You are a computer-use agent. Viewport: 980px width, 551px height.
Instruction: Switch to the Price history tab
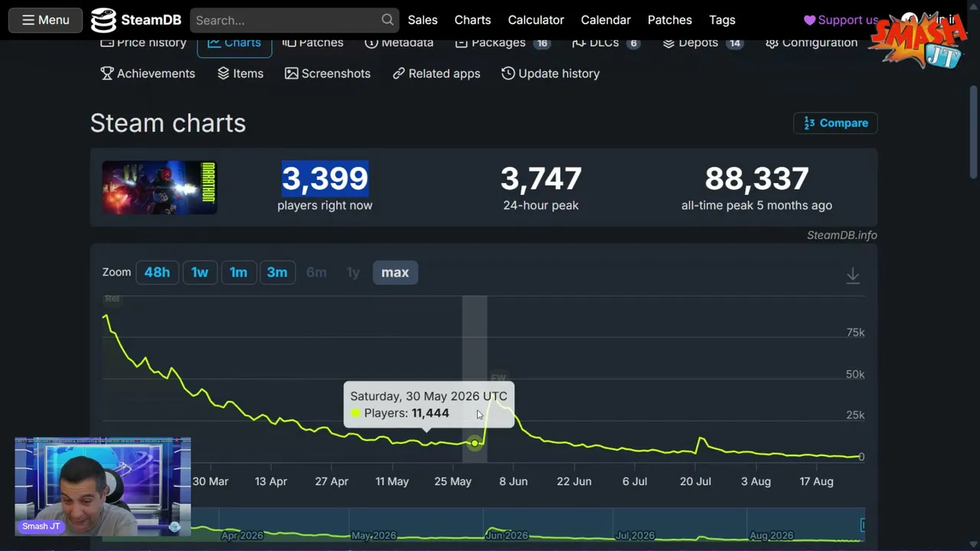tap(143, 43)
